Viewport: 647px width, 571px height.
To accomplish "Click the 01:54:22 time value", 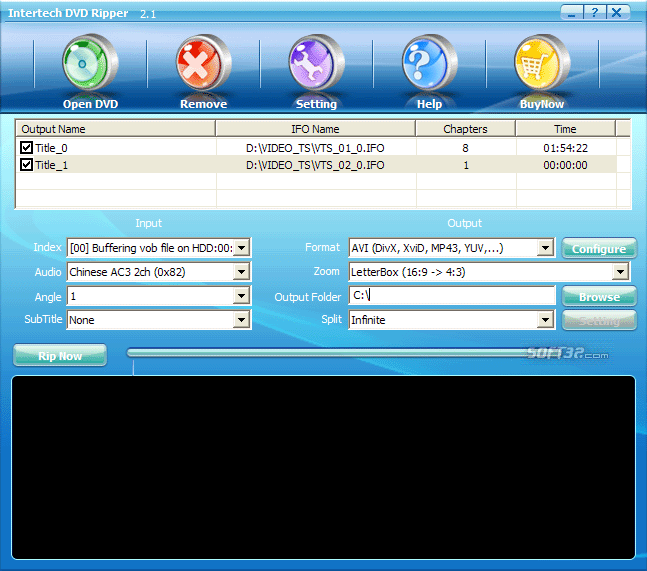I will click(x=565, y=148).
